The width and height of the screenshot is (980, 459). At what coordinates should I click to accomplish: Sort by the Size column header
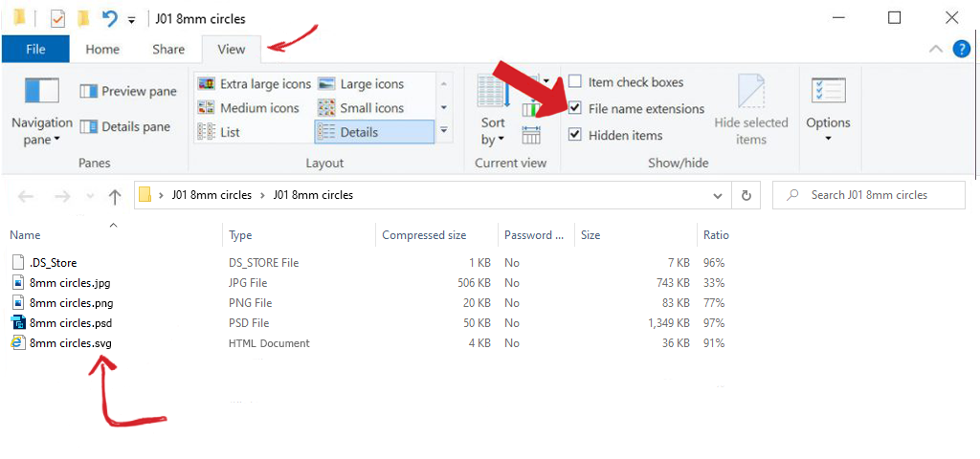590,235
